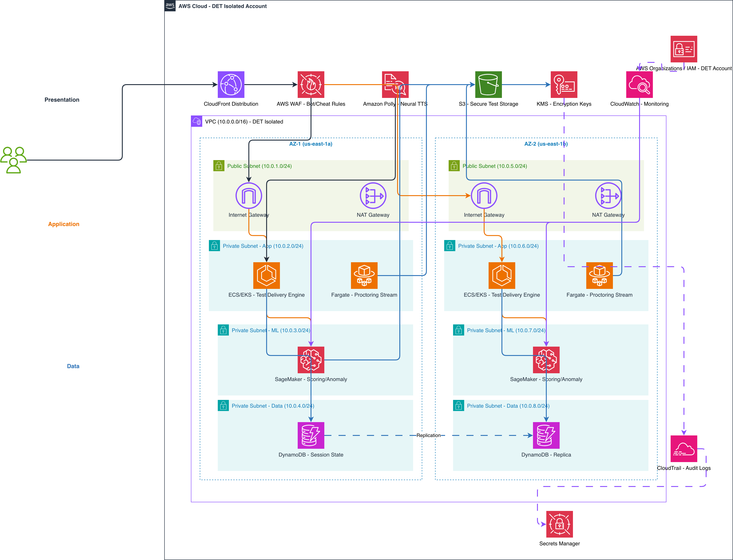Select the Private Subnet - ML (10.0.3.0/24) label

[x=271, y=330]
